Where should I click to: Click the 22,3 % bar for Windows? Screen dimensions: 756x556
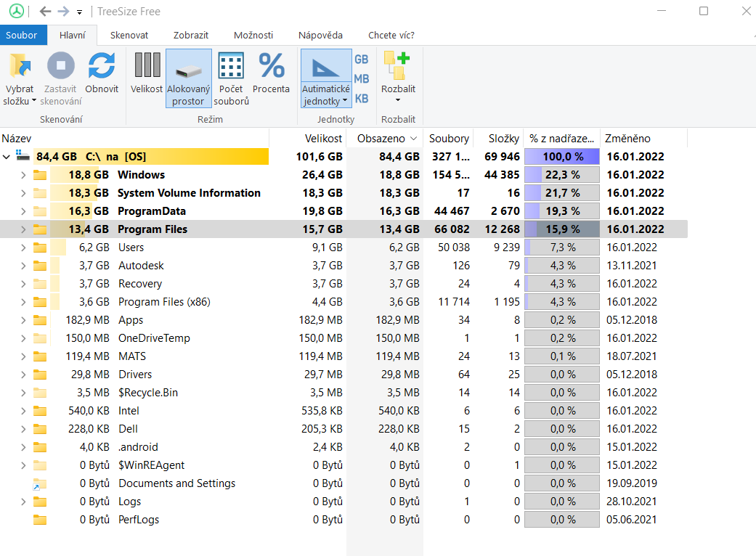click(x=562, y=175)
